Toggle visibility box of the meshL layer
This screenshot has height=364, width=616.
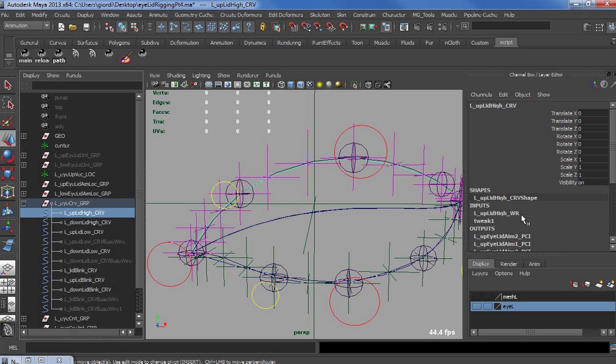pyautogui.click(x=477, y=297)
